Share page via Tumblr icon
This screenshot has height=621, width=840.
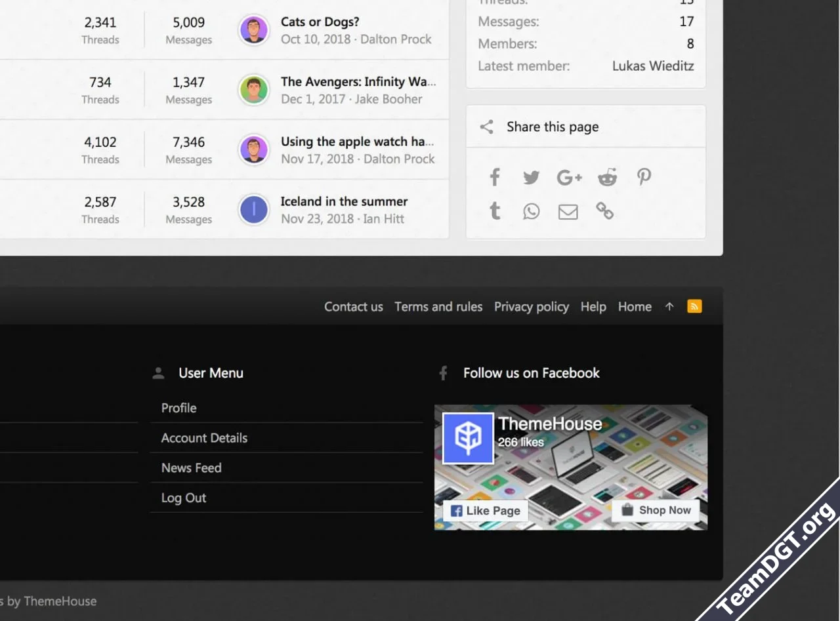click(495, 211)
